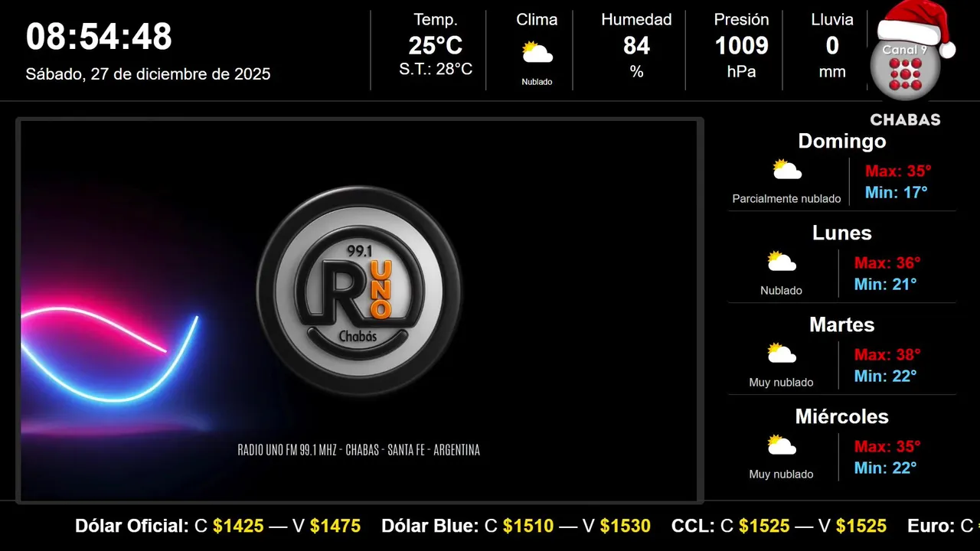Click the Dólar Blue sell price $1530
The width and height of the screenshot is (980, 551).
coord(626,526)
